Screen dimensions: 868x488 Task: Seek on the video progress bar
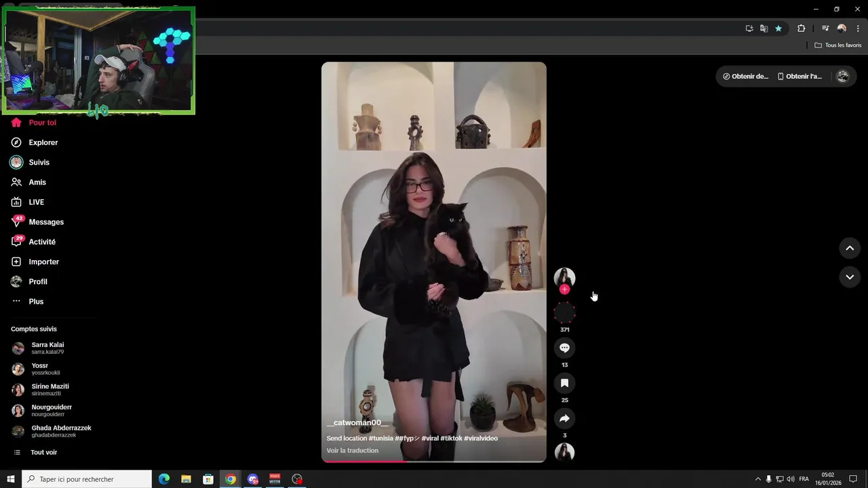434,461
